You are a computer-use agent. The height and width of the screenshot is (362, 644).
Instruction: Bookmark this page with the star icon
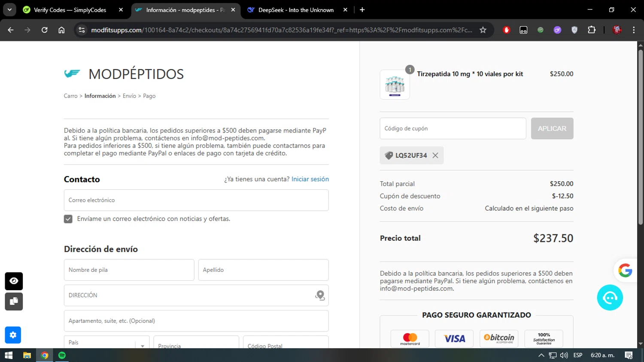[x=483, y=30]
